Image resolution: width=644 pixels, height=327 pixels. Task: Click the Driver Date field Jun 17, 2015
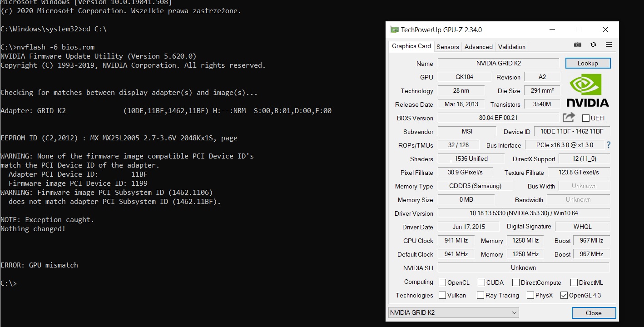469,227
